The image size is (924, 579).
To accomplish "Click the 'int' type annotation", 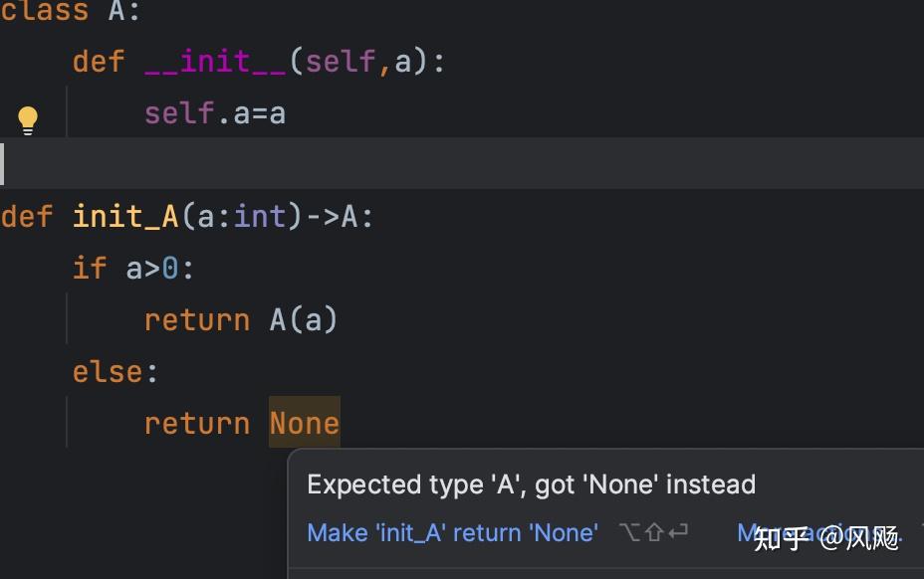I will tap(259, 217).
